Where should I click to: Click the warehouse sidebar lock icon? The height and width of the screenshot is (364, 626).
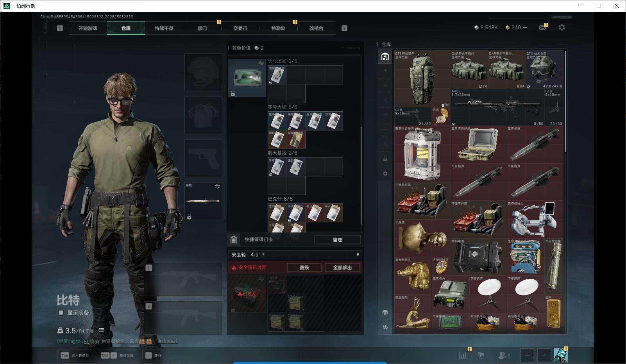click(385, 159)
